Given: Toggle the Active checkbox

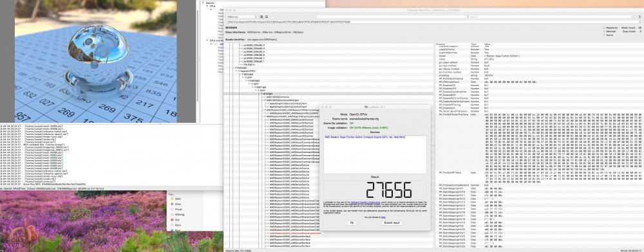Looking at the screenshot, I should coord(604,35).
